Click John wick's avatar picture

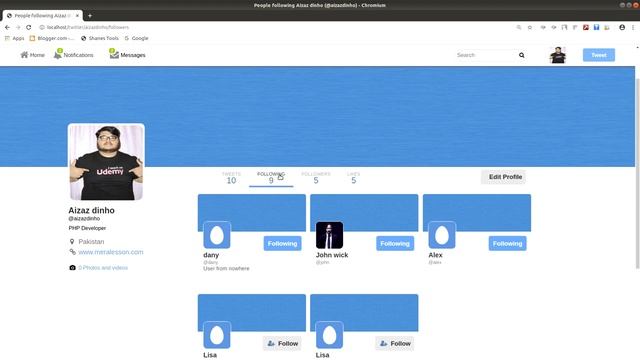click(329, 235)
